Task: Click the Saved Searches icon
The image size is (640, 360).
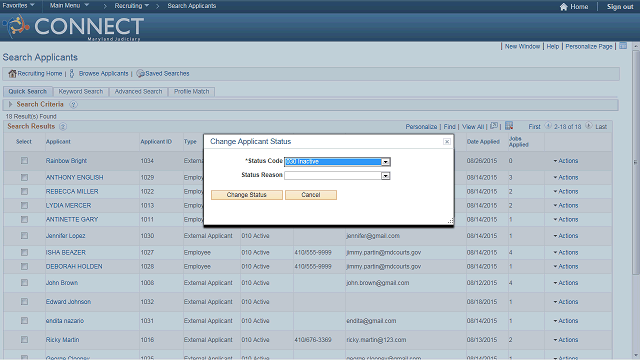Action: pyautogui.click(x=140, y=73)
